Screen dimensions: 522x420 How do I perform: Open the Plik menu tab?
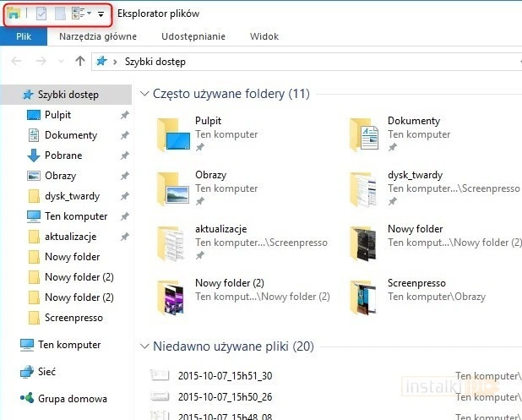[24, 36]
